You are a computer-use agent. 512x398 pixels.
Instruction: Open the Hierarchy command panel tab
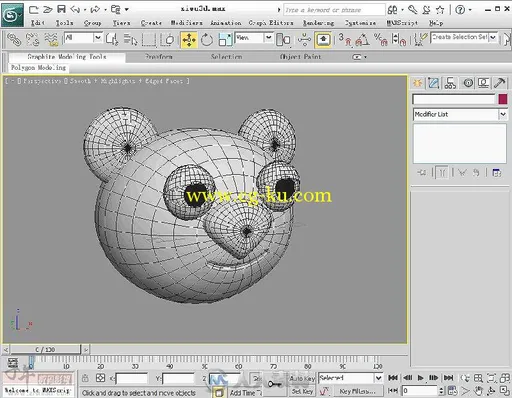[450, 83]
